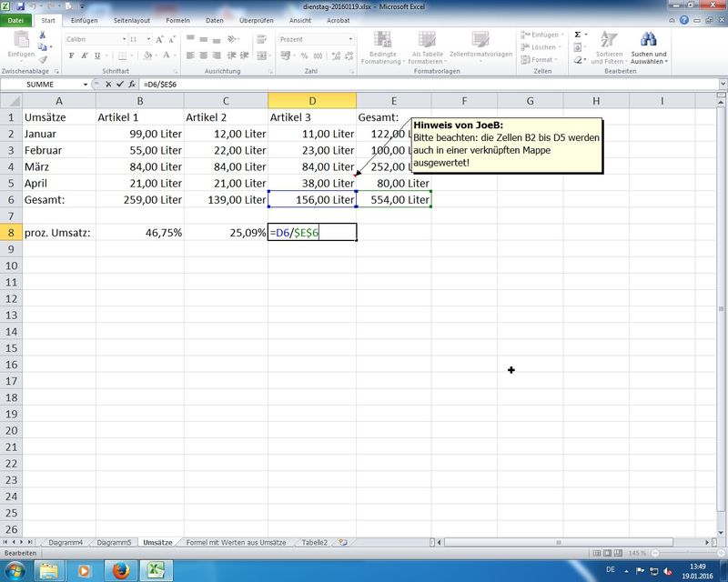Switch to page layout view button
The width and height of the screenshot is (728, 582).
605,554
